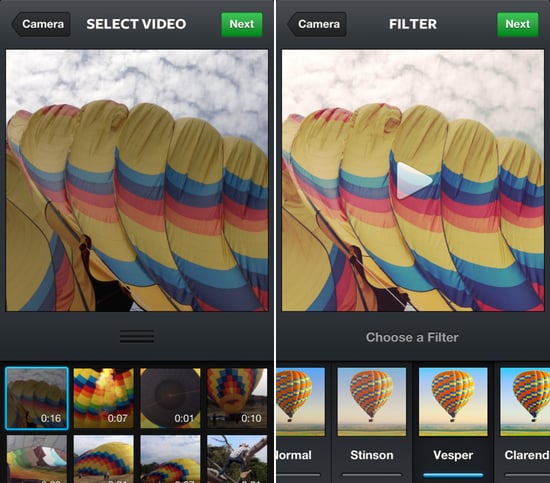550x483 pixels.
Task: Pick the 0:01 dark balloon video
Action: coord(170,398)
